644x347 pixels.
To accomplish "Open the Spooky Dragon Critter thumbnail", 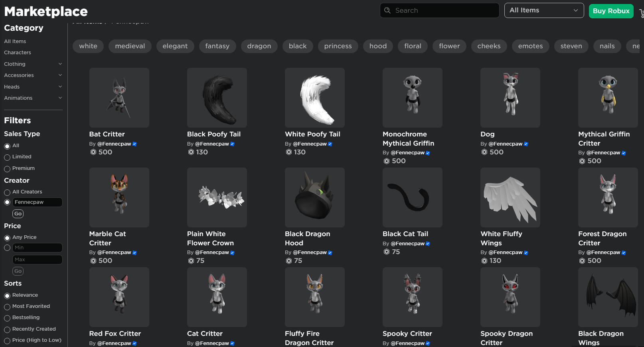I will point(510,297).
